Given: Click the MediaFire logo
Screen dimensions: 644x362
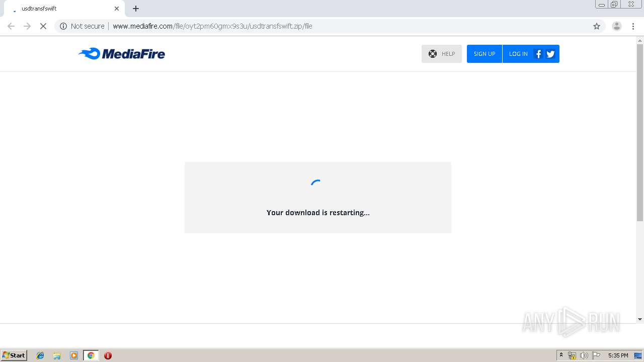Looking at the screenshot, I should (x=122, y=53).
